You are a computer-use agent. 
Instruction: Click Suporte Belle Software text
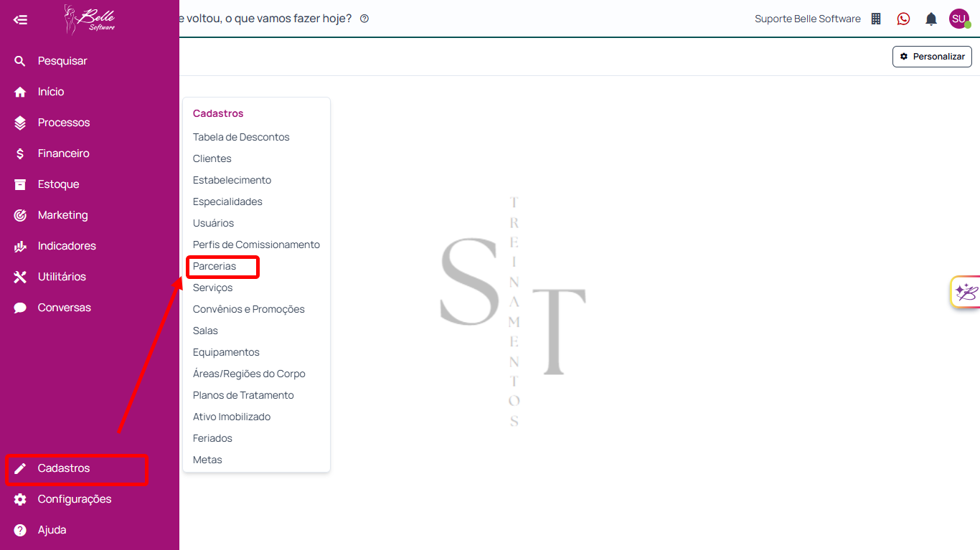[807, 19]
